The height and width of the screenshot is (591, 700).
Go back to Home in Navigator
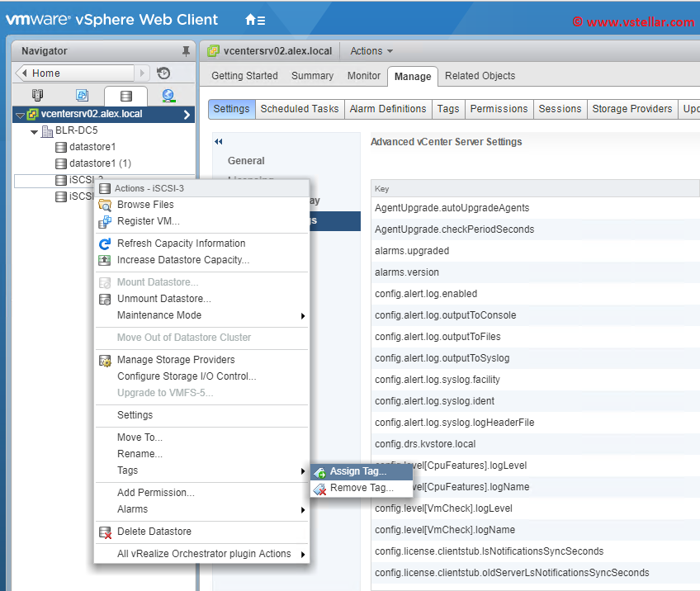[x=74, y=73]
